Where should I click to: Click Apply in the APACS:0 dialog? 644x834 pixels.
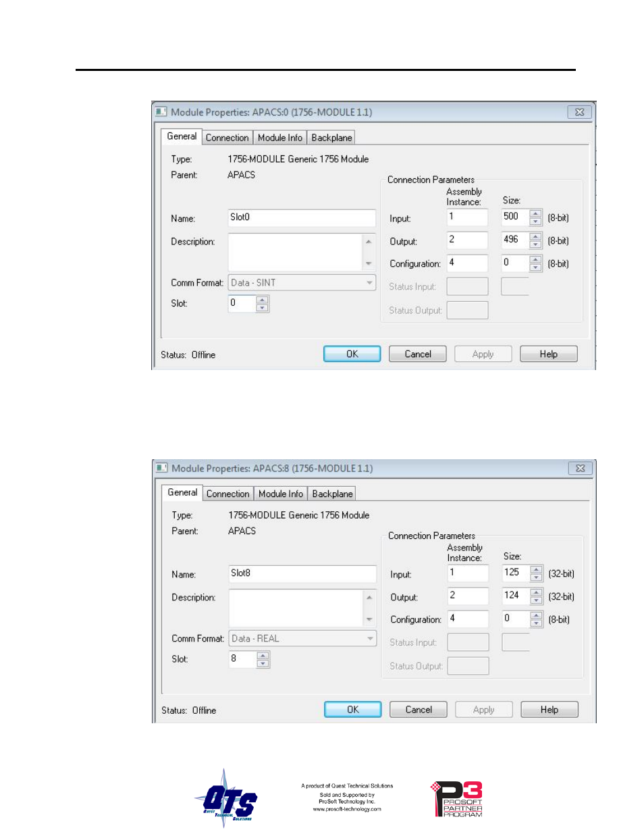pos(483,354)
